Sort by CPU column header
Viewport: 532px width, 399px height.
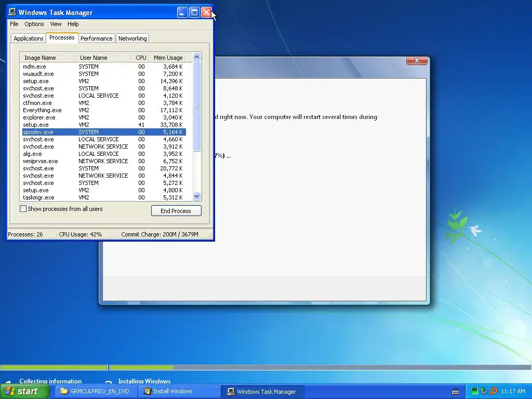[140, 57]
